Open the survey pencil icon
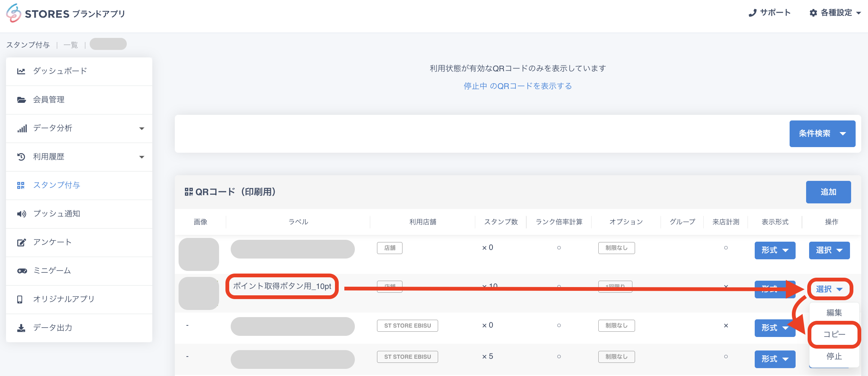 21,242
